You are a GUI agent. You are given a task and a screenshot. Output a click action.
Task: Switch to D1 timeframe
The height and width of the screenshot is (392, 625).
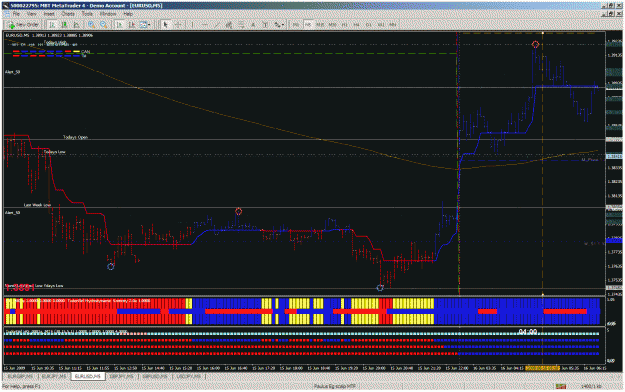click(x=369, y=25)
